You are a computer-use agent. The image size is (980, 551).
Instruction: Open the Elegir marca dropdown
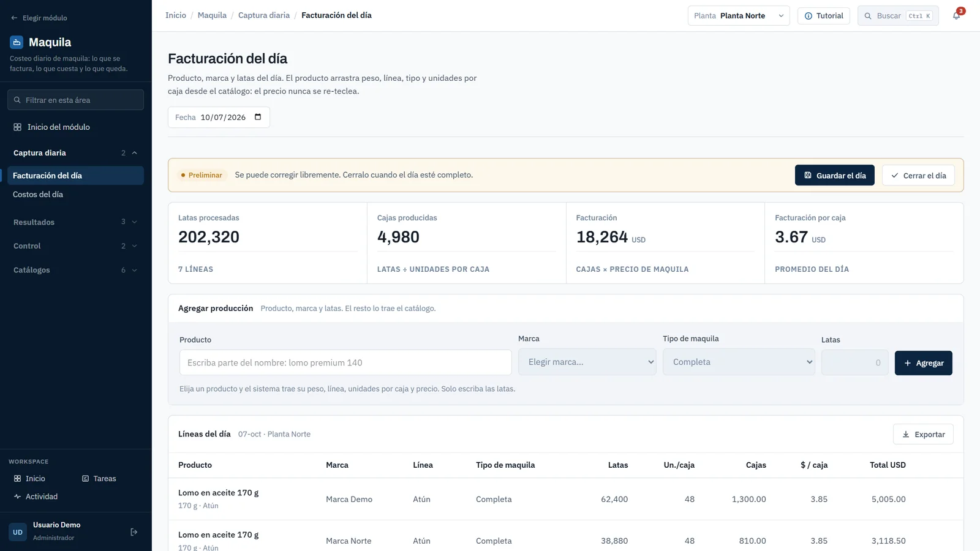tap(587, 362)
